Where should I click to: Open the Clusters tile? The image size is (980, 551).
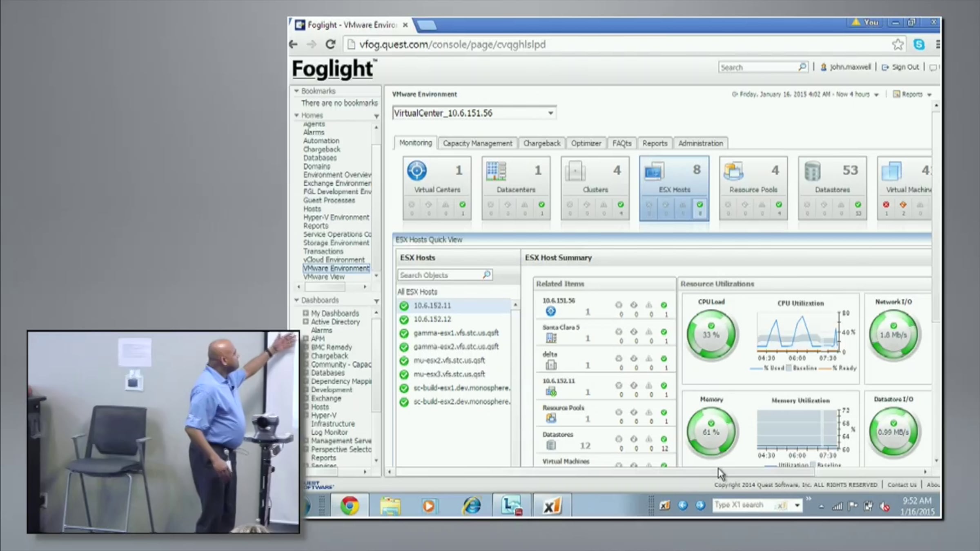(595, 188)
